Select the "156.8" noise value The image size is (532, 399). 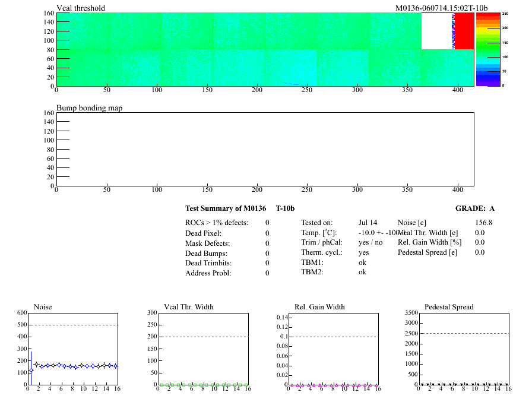(x=483, y=223)
